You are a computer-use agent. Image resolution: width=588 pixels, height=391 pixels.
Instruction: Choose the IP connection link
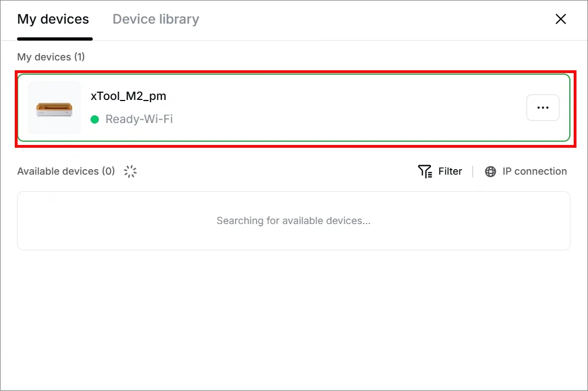click(534, 171)
